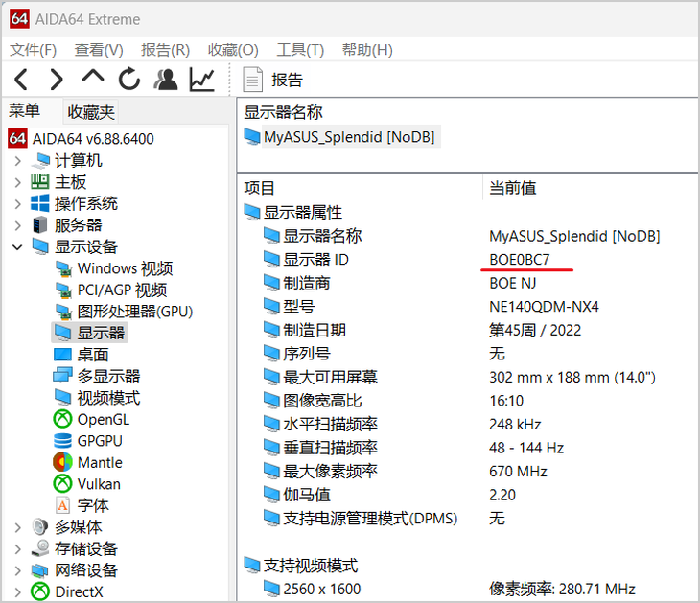Select MyASUS_Splendid [NoDB] in the monitor list

click(x=340, y=136)
